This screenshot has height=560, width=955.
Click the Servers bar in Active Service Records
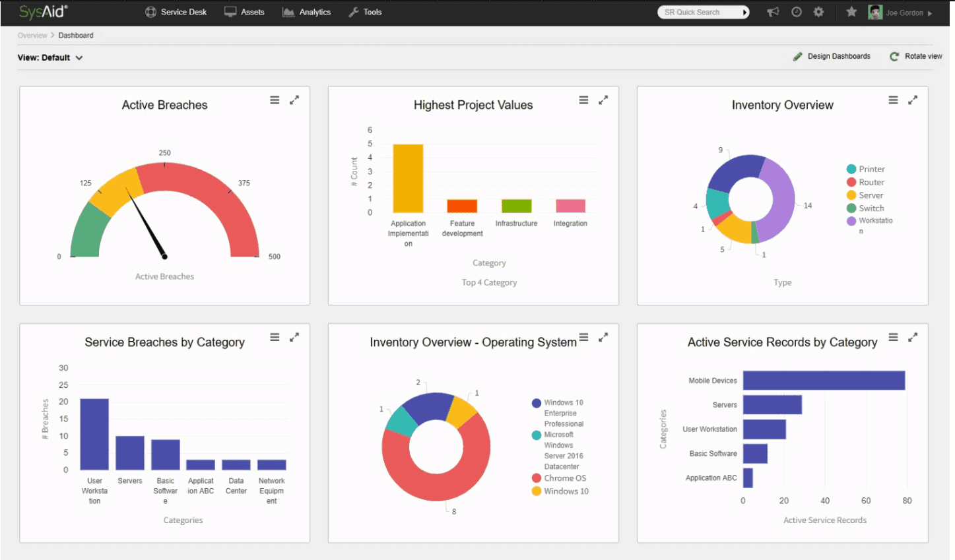[772, 405]
